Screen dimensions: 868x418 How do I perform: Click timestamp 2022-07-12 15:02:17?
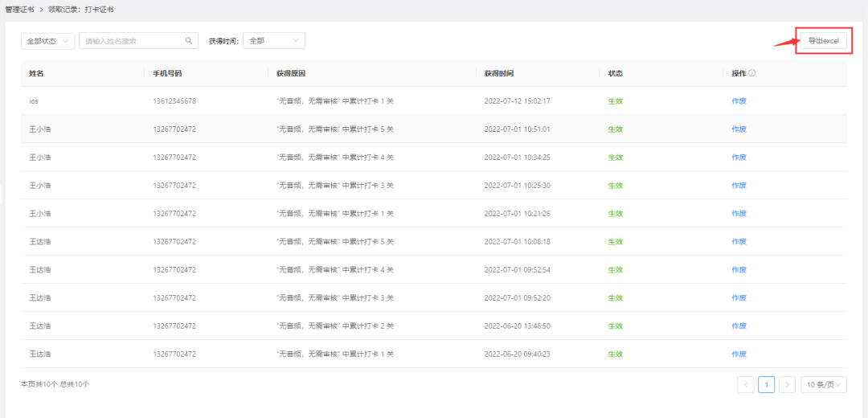tap(517, 100)
